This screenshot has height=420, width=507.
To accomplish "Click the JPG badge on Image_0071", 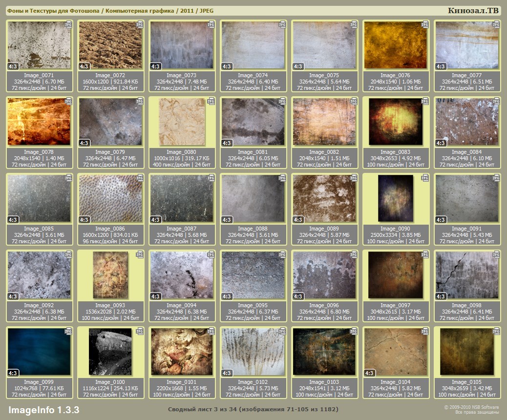I will [68, 24].
